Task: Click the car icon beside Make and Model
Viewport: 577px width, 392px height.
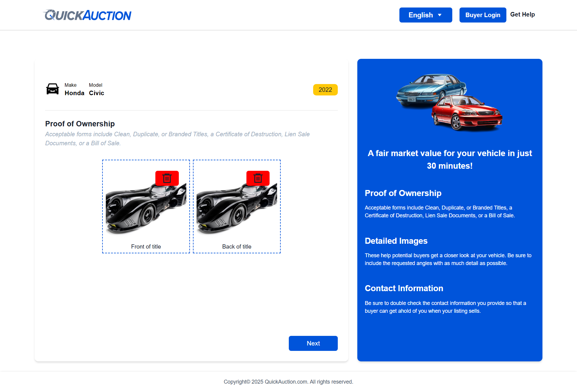Action: [x=53, y=89]
